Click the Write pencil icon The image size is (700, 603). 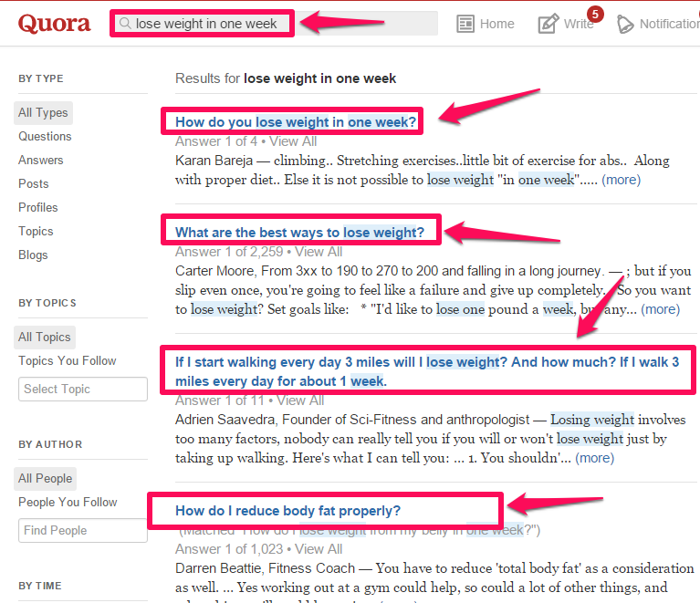549,24
